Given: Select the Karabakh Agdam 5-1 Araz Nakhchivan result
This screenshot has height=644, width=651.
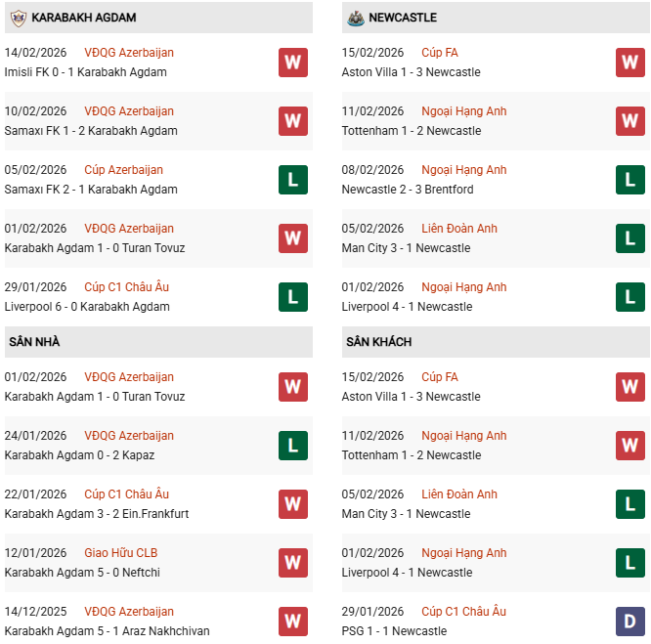Looking at the screenshot, I should pyautogui.click(x=107, y=631).
